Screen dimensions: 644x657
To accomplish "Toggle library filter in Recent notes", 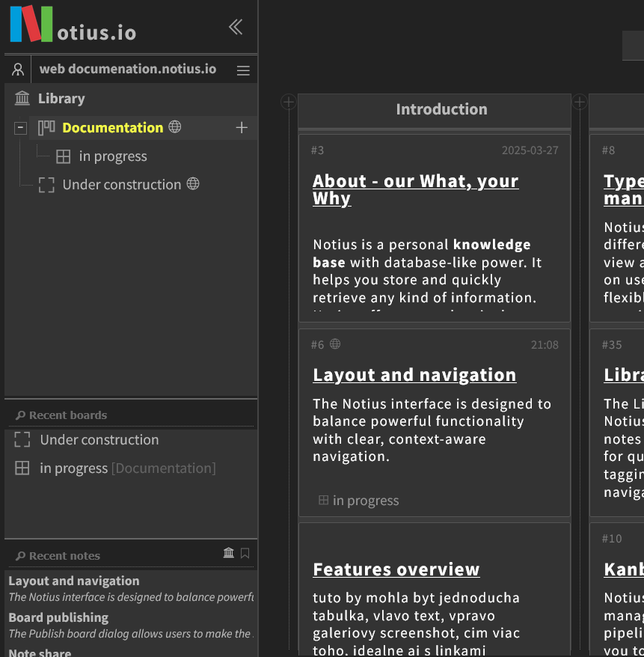I will 229,553.
